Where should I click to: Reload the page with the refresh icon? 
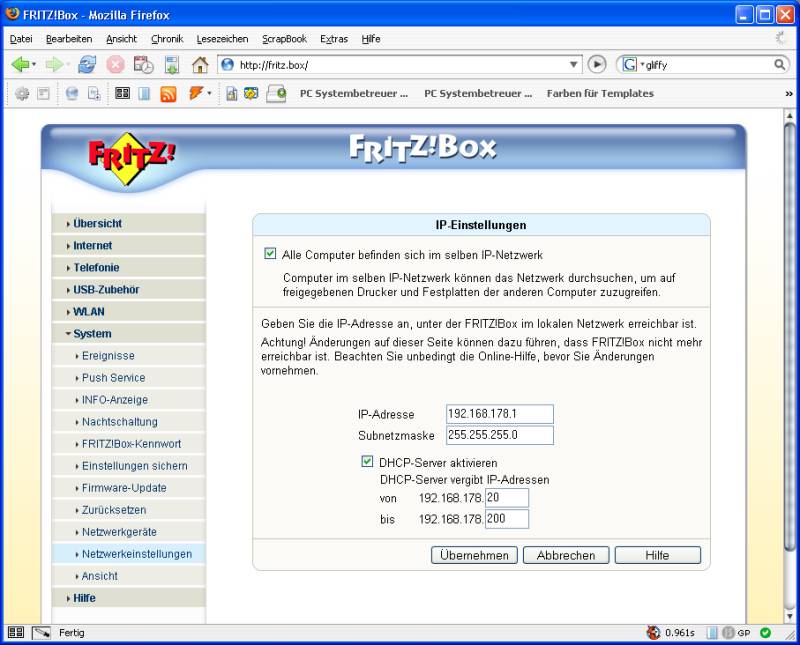pyautogui.click(x=87, y=65)
